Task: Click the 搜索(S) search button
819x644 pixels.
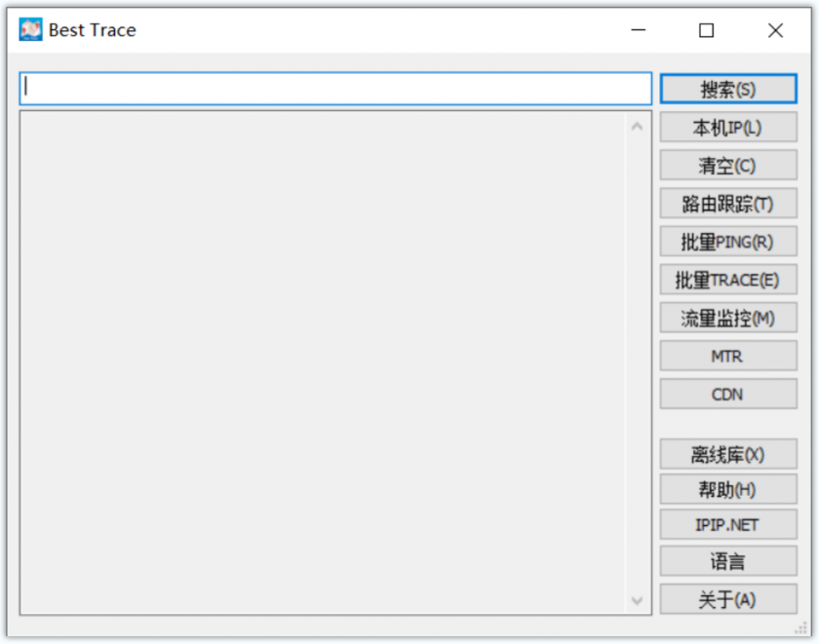Action: pyautogui.click(x=727, y=89)
